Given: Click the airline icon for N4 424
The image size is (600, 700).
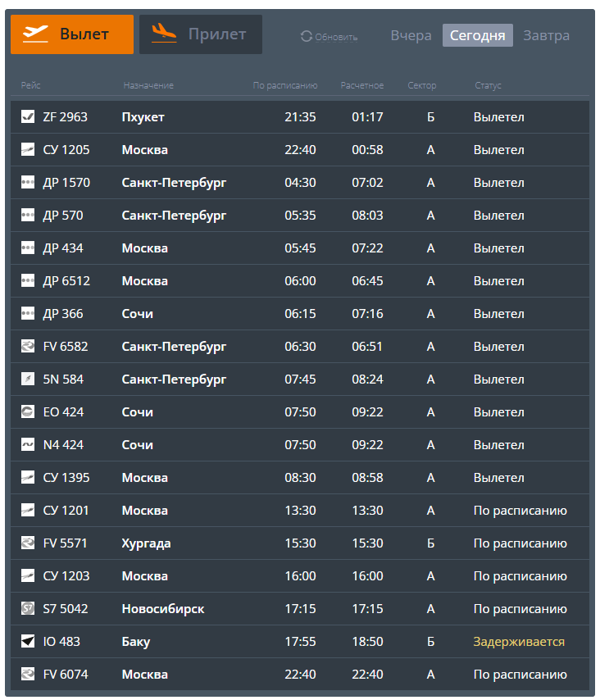Looking at the screenshot, I should (x=28, y=445).
